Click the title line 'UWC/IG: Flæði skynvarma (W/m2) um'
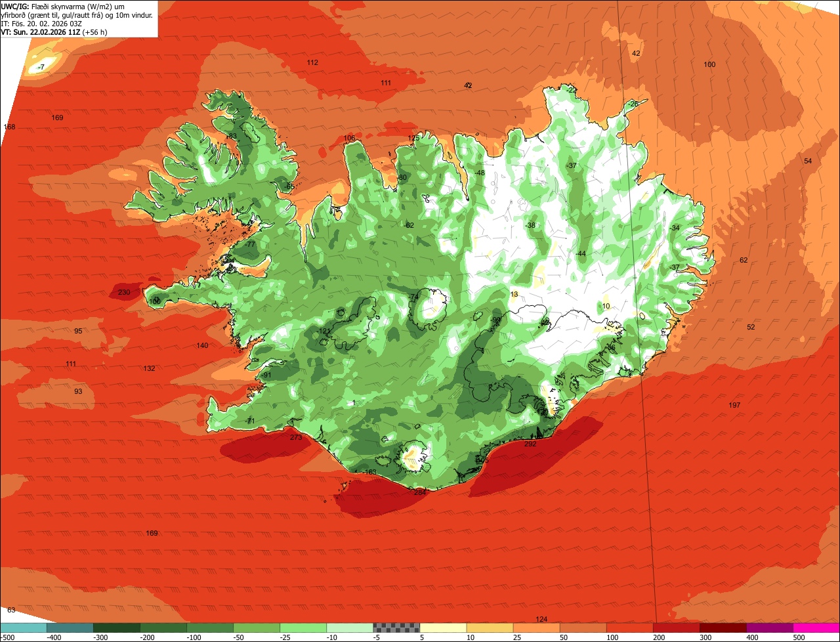 tap(63, 6)
